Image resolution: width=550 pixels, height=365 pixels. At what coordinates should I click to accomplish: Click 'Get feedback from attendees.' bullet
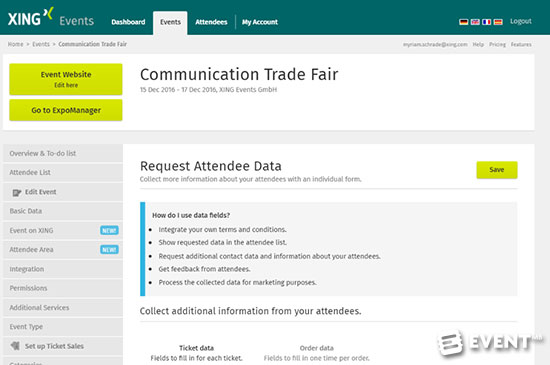pyautogui.click(x=204, y=269)
